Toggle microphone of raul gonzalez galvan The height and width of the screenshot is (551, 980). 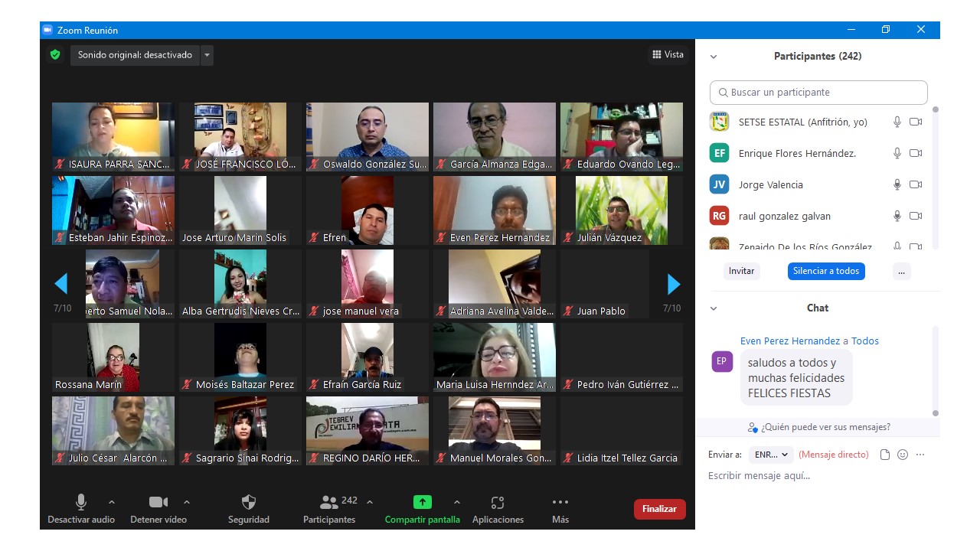click(x=897, y=216)
